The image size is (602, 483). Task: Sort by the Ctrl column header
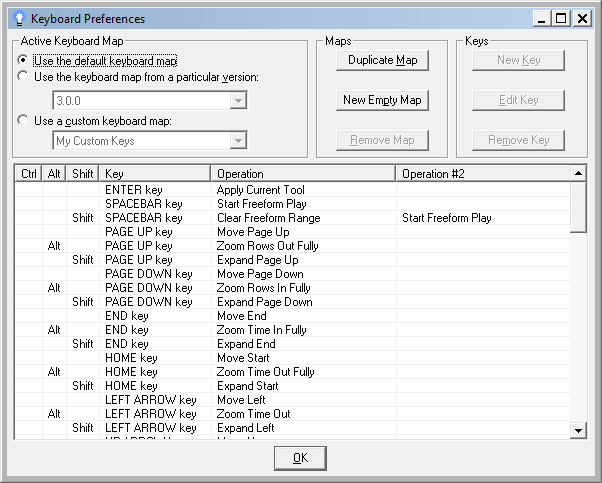(29, 174)
